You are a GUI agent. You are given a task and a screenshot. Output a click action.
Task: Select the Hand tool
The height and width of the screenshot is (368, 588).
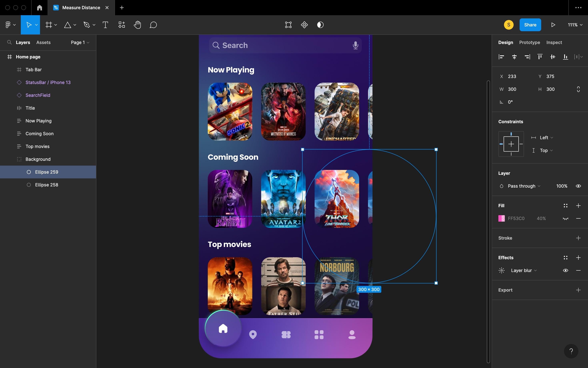click(137, 25)
